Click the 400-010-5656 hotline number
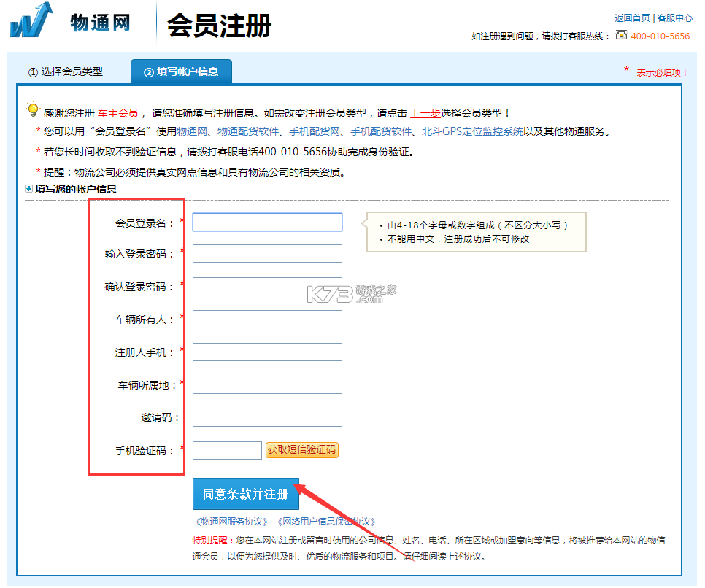Image resolution: width=705 pixels, height=588 pixels. pyautogui.click(x=660, y=36)
